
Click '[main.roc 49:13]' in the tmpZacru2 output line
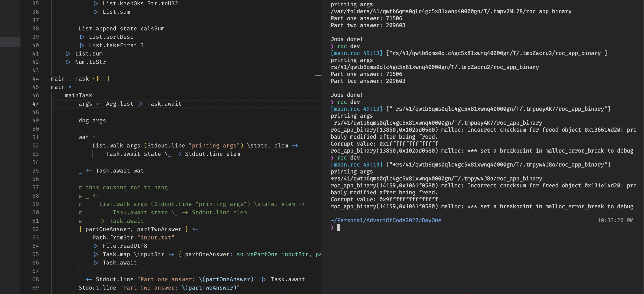tap(356, 53)
